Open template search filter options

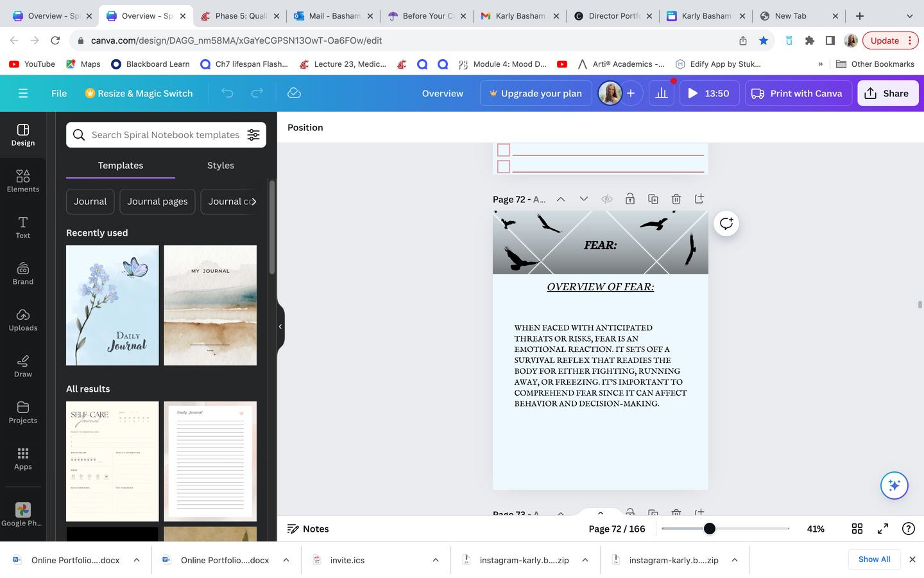coord(253,135)
